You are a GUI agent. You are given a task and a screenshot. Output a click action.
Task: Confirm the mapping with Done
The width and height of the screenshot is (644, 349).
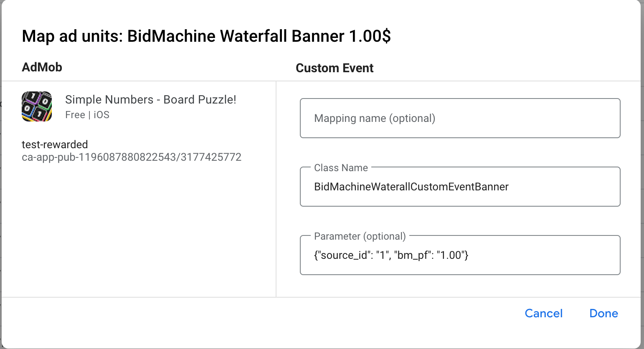click(x=604, y=314)
